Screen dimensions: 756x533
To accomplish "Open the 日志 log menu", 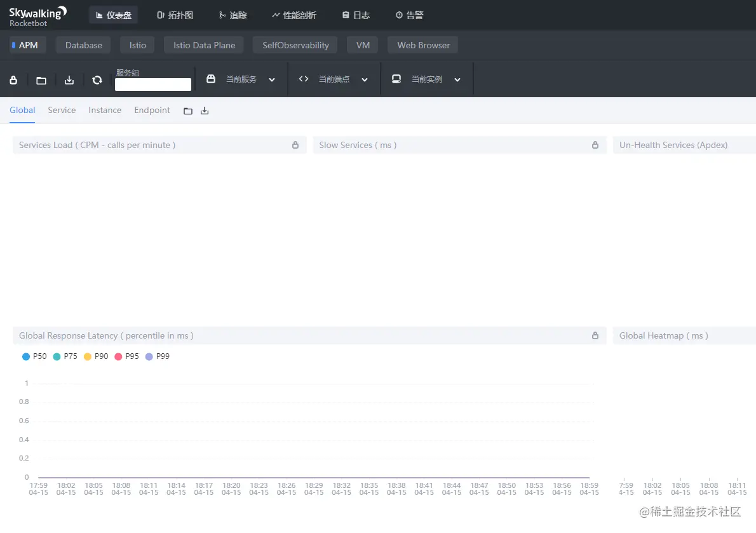I will 356,15.
